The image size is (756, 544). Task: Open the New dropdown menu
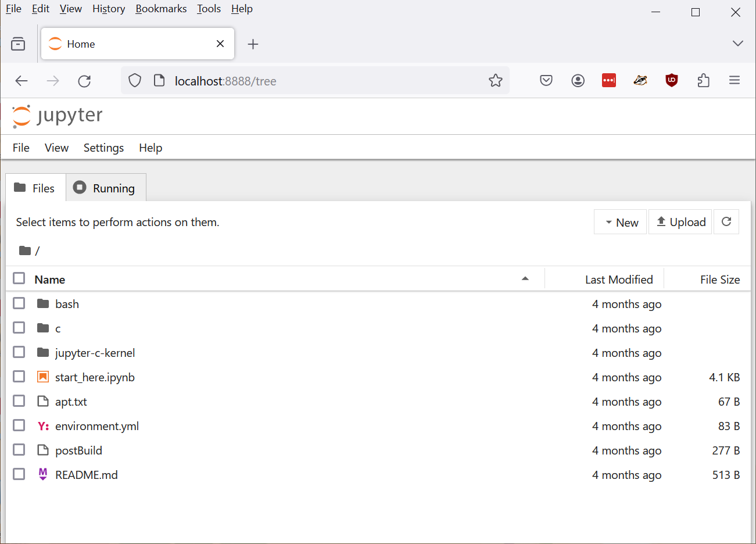621,222
